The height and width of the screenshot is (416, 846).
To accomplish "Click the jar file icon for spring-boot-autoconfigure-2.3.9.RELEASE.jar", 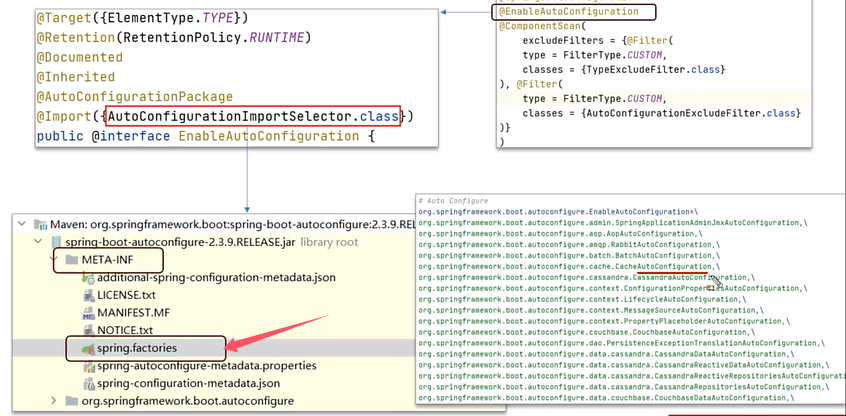I will (57, 242).
